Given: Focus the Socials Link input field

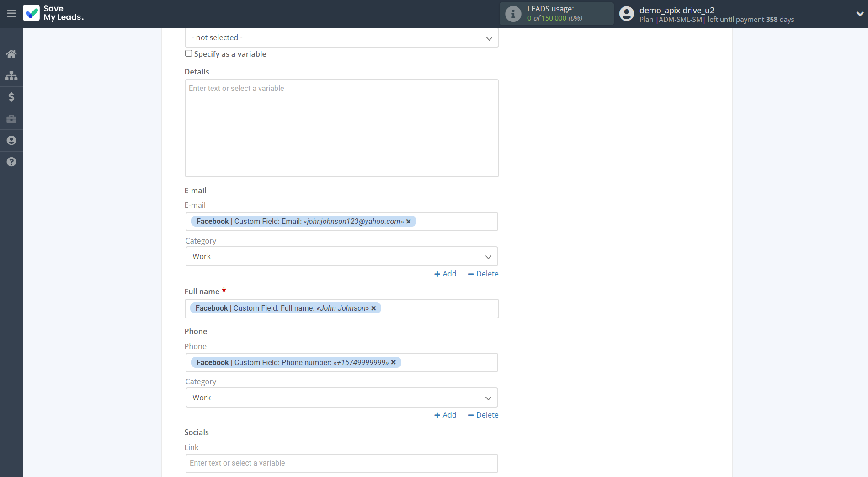Looking at the screenshot, I should point(341,463).
